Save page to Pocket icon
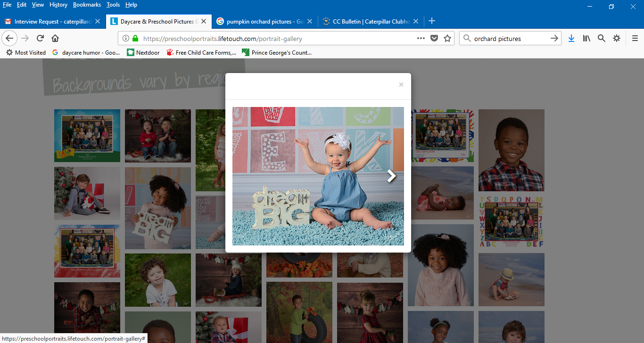 [x=434, y=39]
